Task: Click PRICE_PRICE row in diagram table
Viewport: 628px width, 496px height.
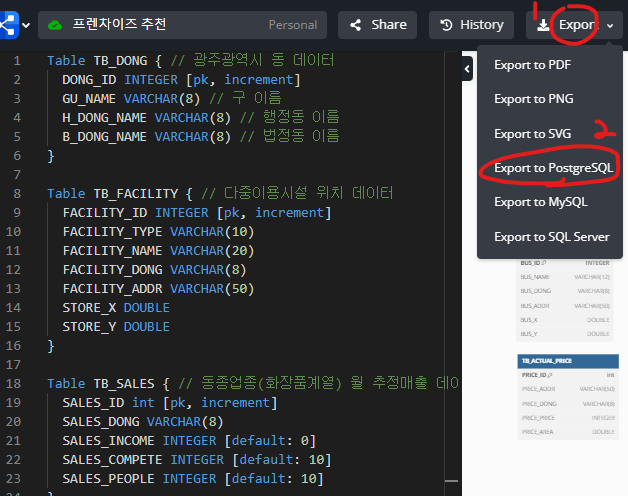Action: (x=568, y=418)
